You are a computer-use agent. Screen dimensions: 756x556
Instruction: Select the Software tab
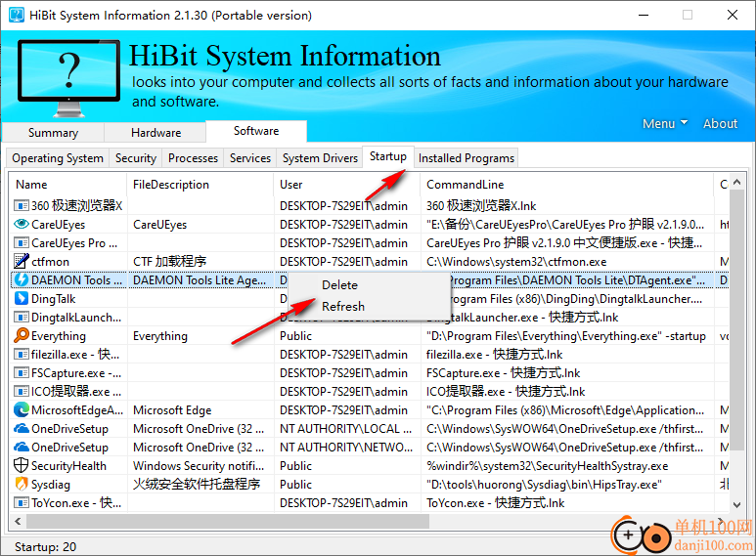coord(256,131)
